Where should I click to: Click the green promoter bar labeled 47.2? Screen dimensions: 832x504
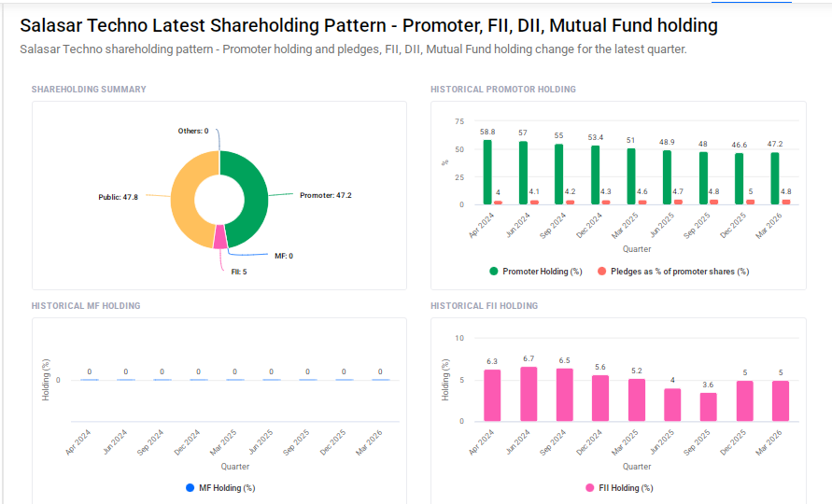[775, 178]
